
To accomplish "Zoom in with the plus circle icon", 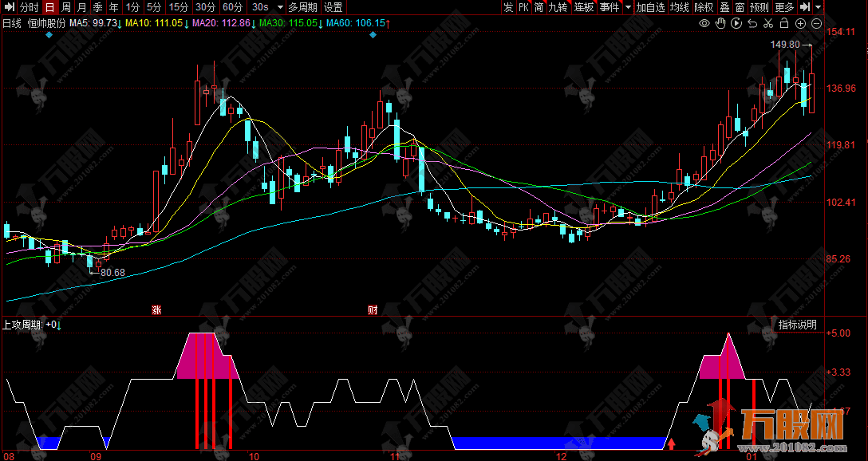I will pos(800,24).
